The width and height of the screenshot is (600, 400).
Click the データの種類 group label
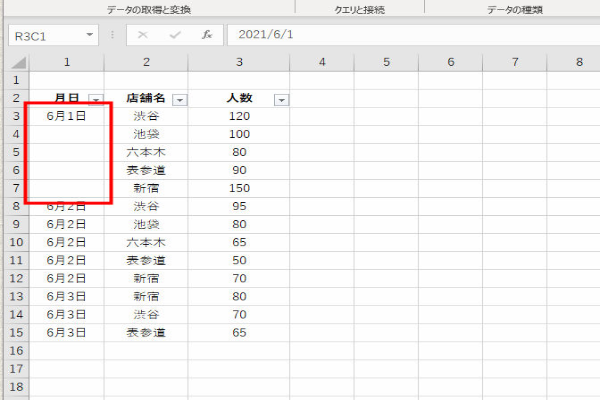pos(515,8)
